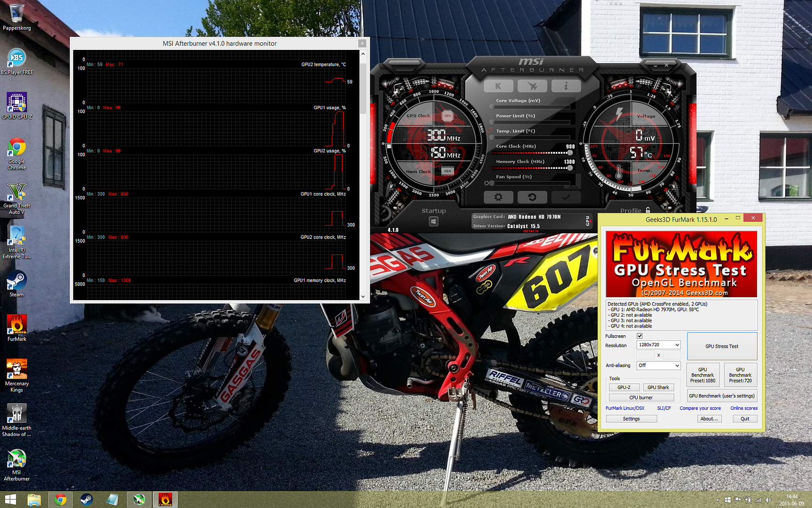Uncheck the Fullscreen checkbox in FurMark
Screen dimensions: 812x508
coord(640,336)
